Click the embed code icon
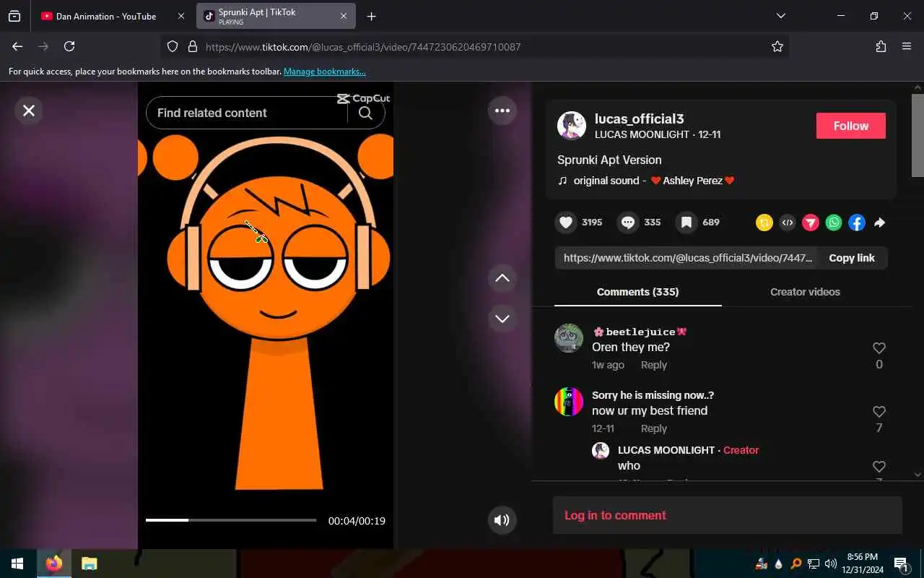This screenshot has width=924, height=578. [788, 223]
